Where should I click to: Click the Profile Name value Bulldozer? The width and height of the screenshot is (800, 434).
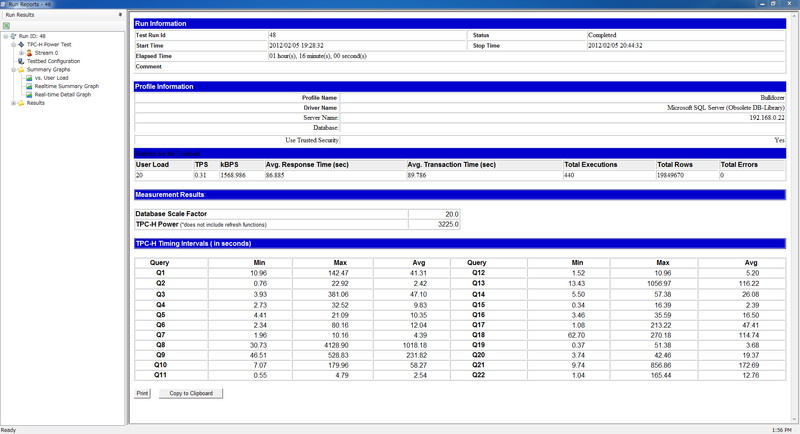pos(772,97)
